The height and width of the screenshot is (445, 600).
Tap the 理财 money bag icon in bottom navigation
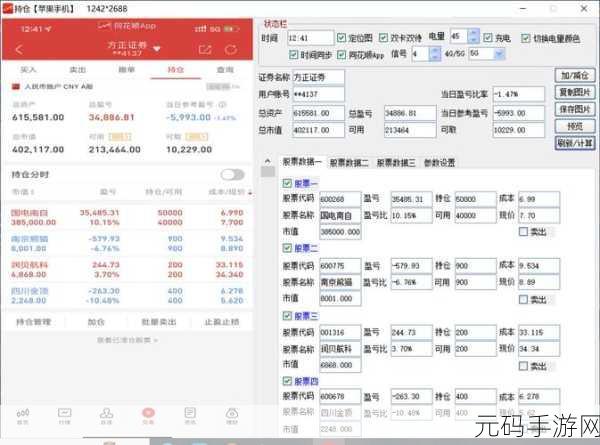point(232,416)
